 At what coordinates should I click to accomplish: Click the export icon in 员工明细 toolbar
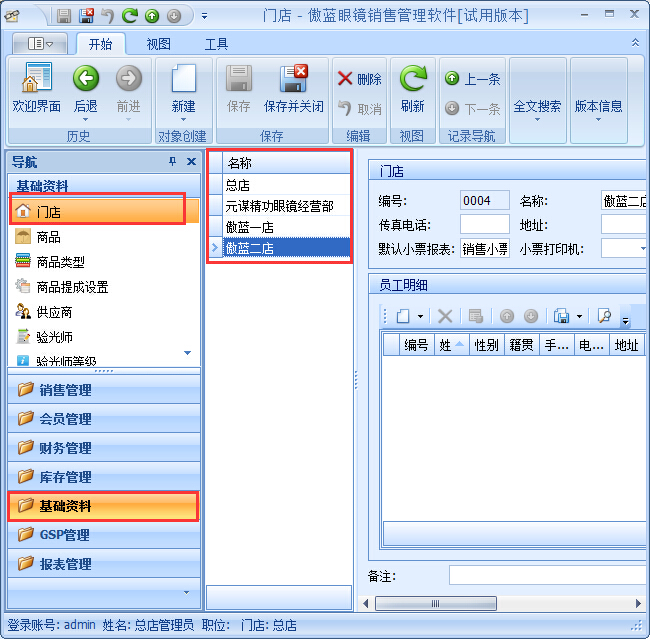tap(564, 316)
